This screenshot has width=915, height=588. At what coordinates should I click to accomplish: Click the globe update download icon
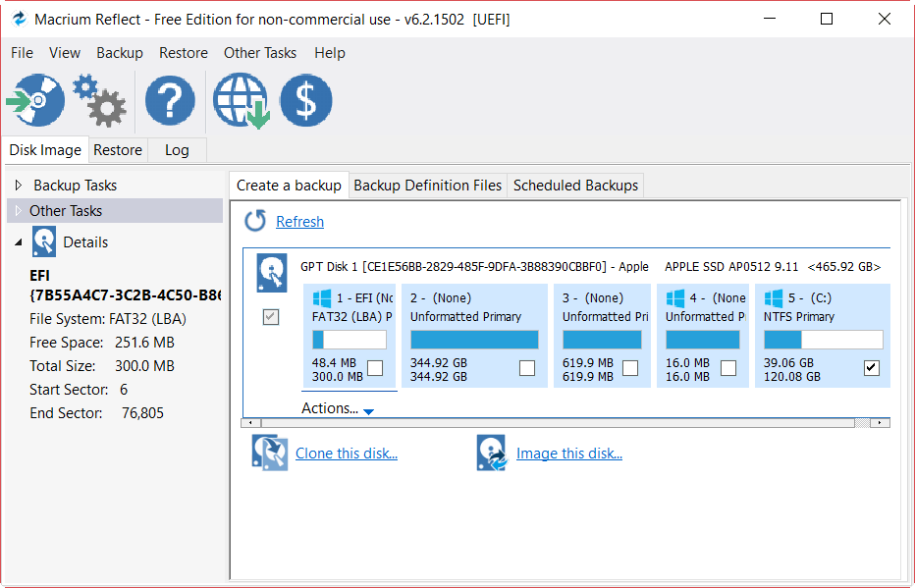click(241, 100)
